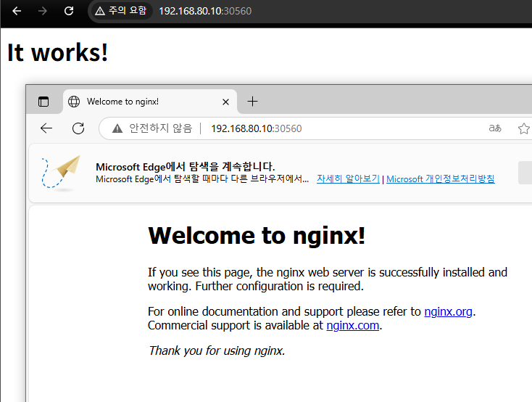Reload the outer browser page

click(69, 11)
